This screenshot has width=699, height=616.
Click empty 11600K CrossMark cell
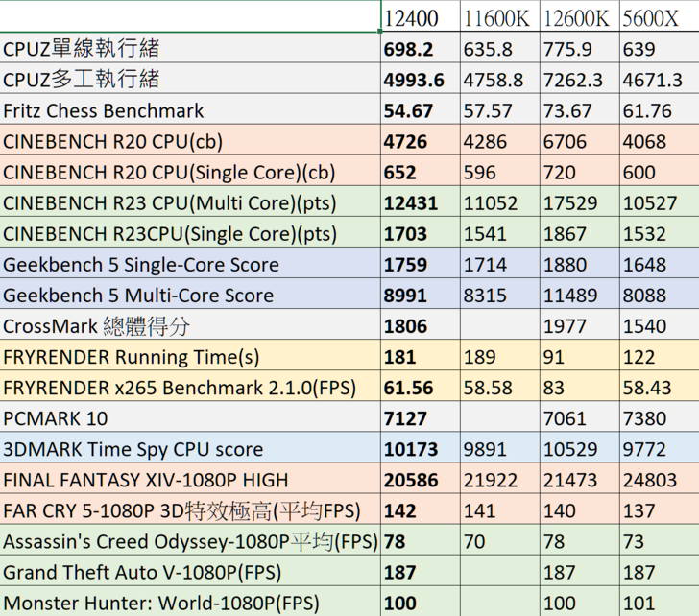(499, 323)
